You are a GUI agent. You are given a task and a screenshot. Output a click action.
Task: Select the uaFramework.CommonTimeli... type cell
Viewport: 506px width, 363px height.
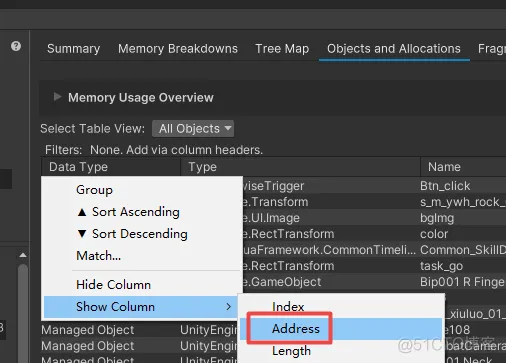coord(331,250)
